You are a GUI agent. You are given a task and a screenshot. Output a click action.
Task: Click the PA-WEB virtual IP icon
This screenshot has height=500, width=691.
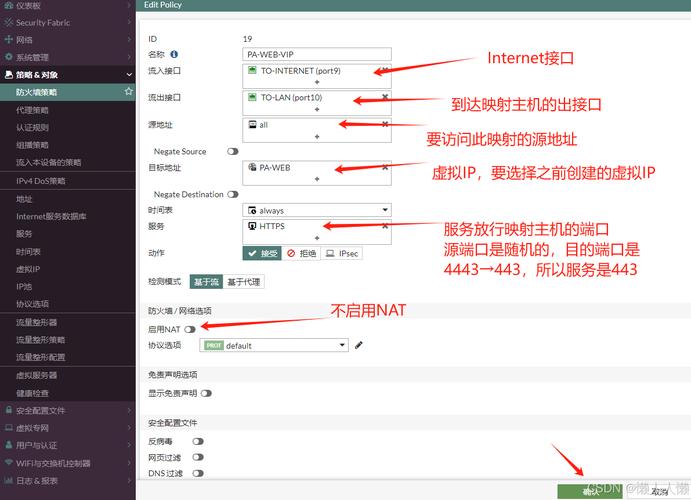click(252, 167)
